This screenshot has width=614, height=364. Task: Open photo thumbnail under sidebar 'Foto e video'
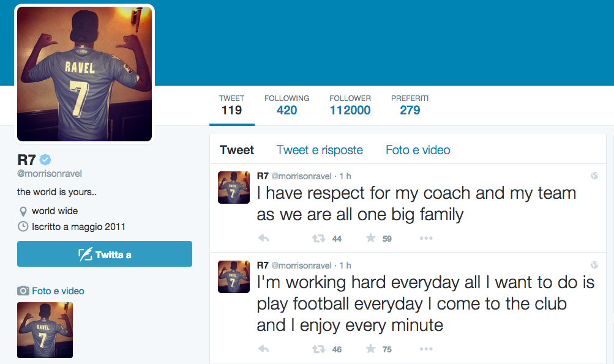[x=45, y=330]
